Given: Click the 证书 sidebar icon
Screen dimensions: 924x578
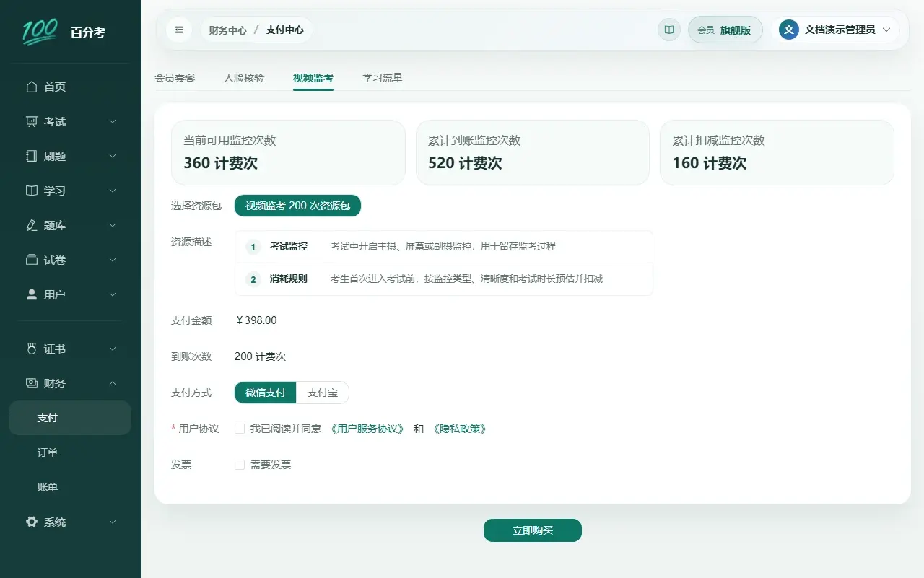Looking at the screenshot, I should click(31, 349).
